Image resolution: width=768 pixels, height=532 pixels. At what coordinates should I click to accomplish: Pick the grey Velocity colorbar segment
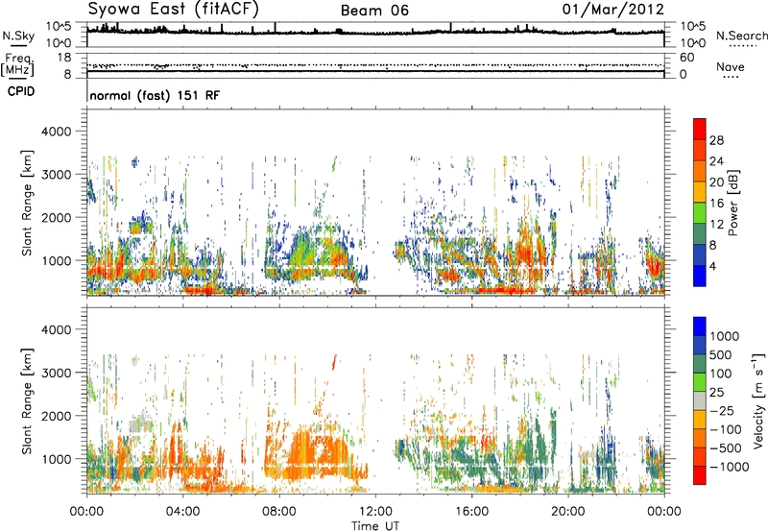pyautogui.click(x=700, y=400)
